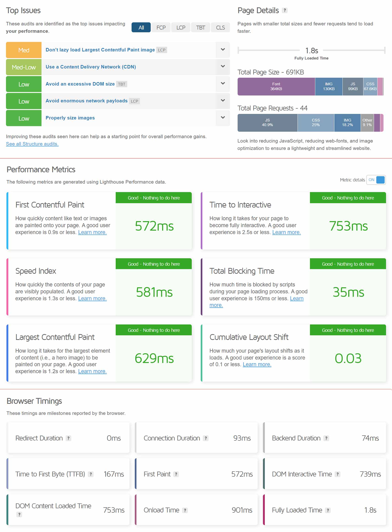Select the All issues filter tab
Viewport: 392px width, 532px height.
click(141, 28)
